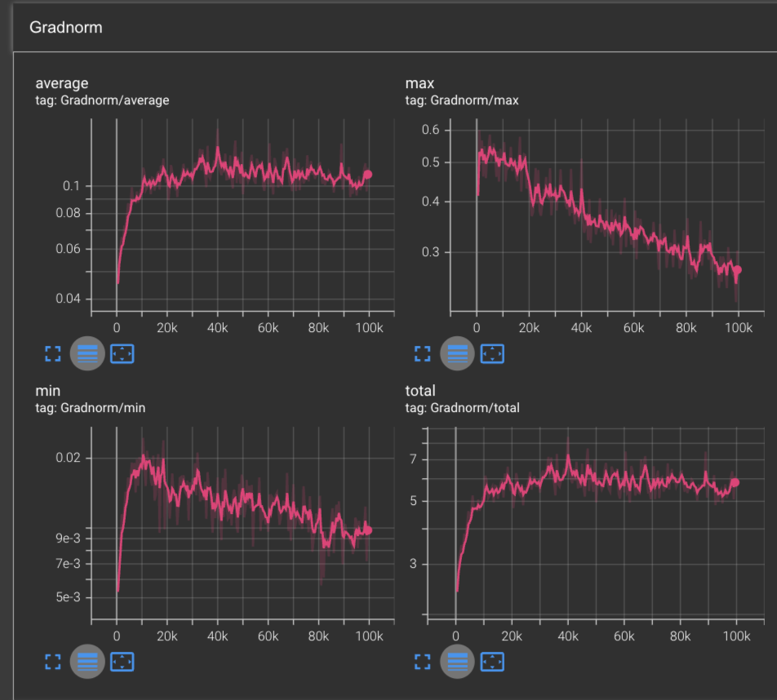Screen dimensions: 777x700
Task: Expand the max chart to full size
Action: [x=422, y=354]
